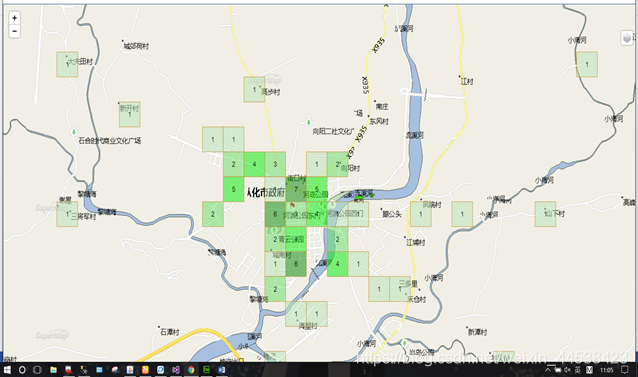Click the 脚公头 place label
Viewport: 638px width, 377px height.
392,214
